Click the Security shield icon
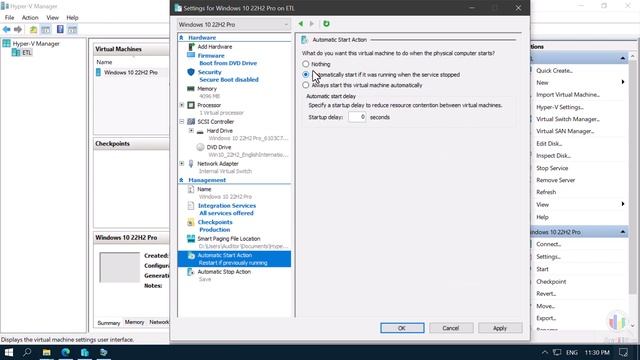 pos(191,72)
